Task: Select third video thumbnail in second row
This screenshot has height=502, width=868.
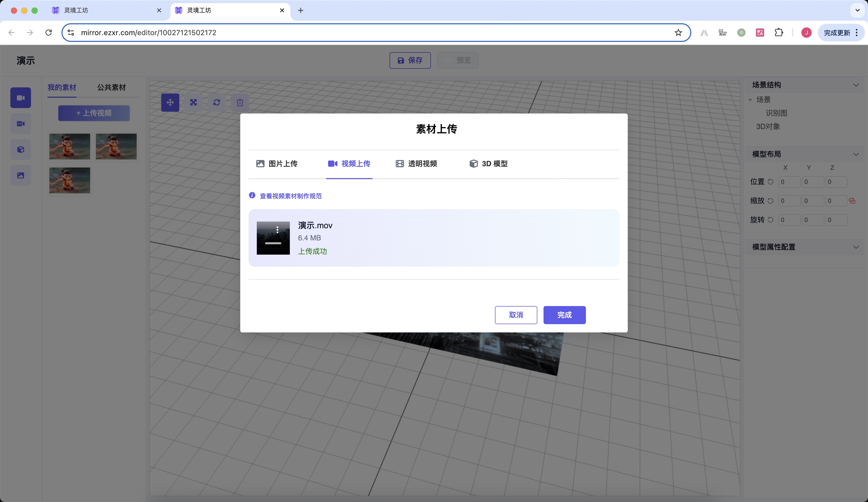Action: click(x=69, y=180)
